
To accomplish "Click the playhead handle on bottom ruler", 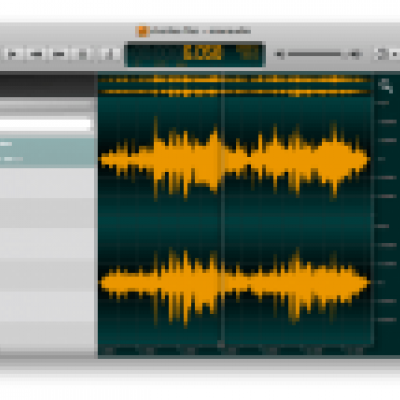I will [221, 344].
